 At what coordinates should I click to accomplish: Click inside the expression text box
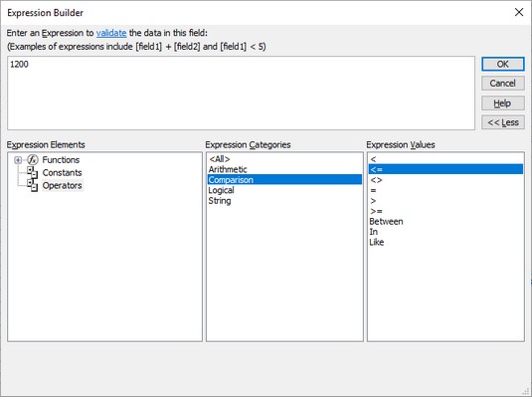(241, 94)
